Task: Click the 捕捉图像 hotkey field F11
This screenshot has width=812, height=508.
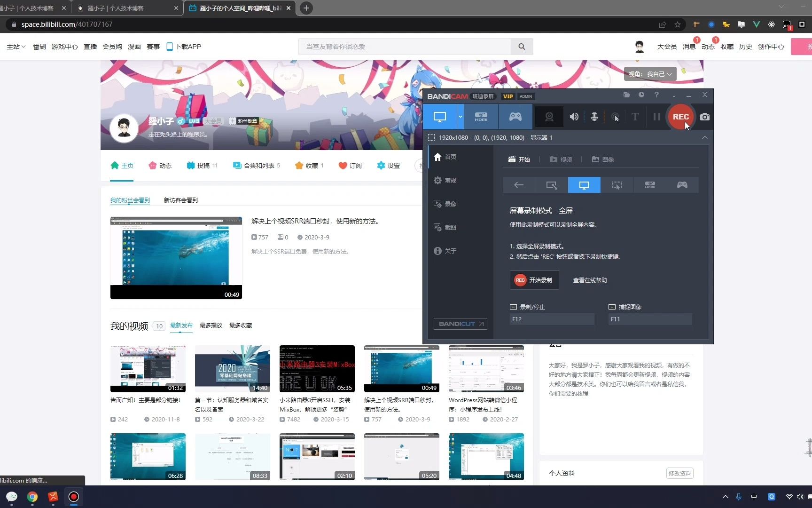Action: pyautogui.click(x=650, y=319)
